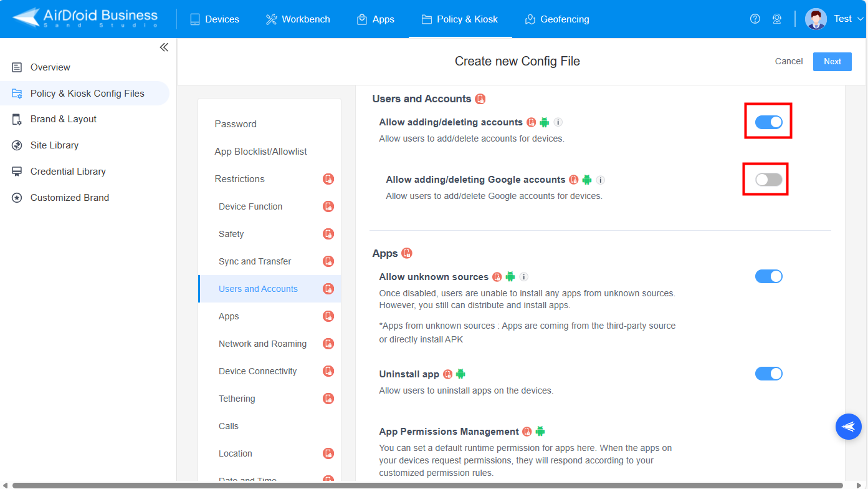Collapse the left sidebar with double chevron
Viewport: 868px width, 489px height.
point(164,47)
